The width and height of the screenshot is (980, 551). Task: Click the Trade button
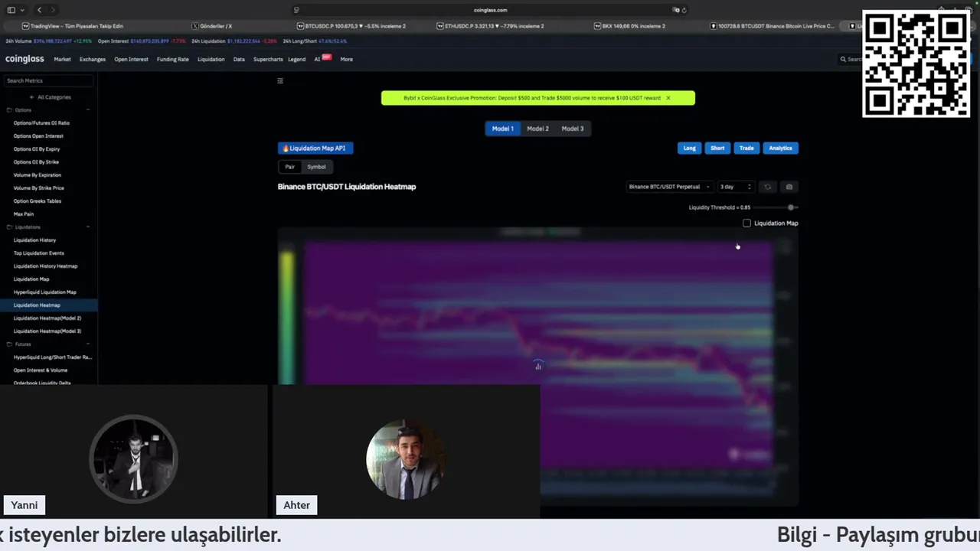(x=746, y=148)
